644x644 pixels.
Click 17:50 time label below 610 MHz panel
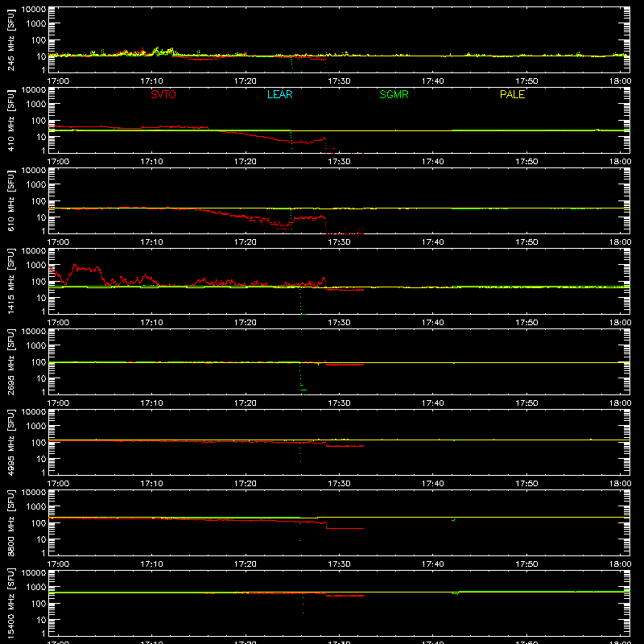click(x=526, y=242)
